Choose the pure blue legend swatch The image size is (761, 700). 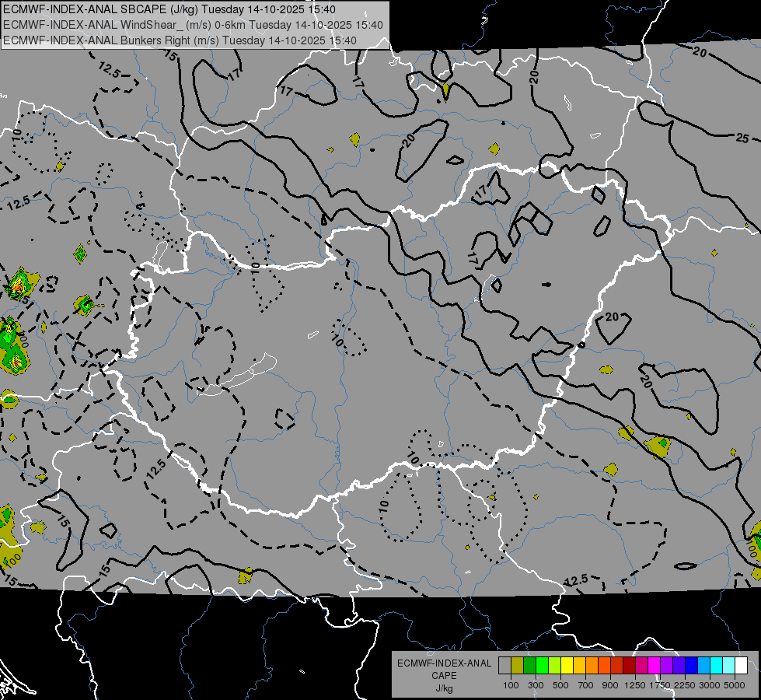691,666
